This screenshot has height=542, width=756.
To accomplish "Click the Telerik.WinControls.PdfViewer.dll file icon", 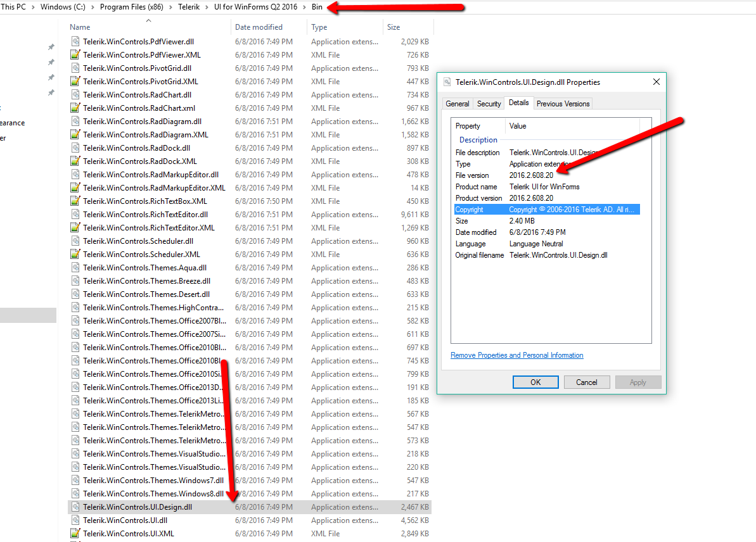I will click(75, 41).
